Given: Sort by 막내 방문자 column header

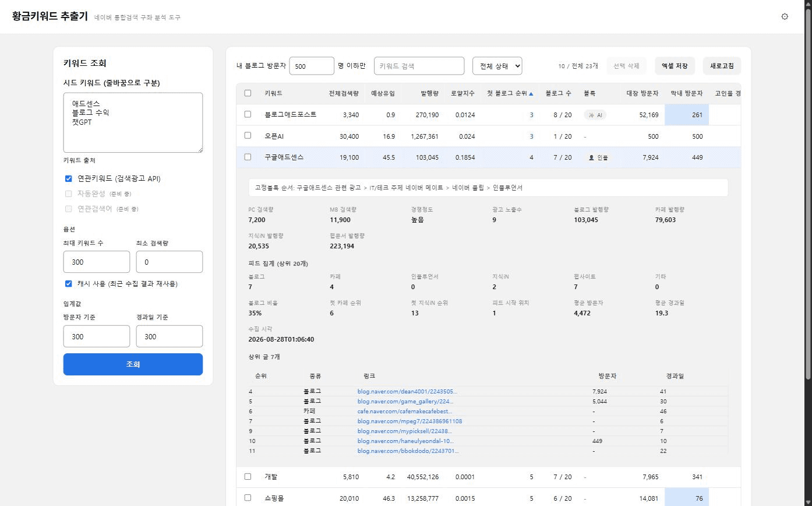Looking at the screenshot, I should point(687,93).
